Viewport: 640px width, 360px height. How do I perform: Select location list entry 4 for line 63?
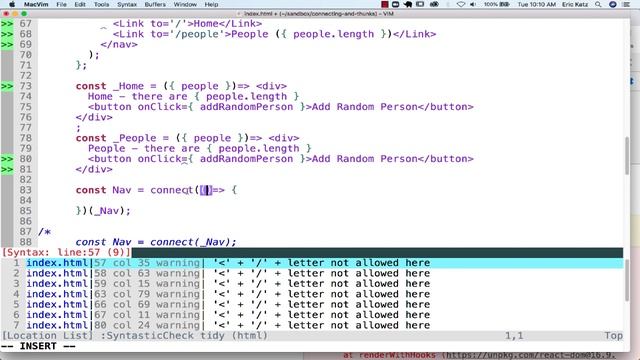click(312, 294)
